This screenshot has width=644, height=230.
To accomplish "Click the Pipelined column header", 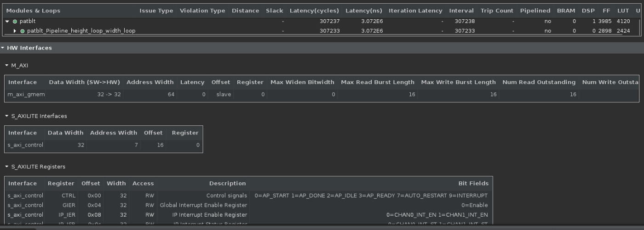I will point(535,11).
